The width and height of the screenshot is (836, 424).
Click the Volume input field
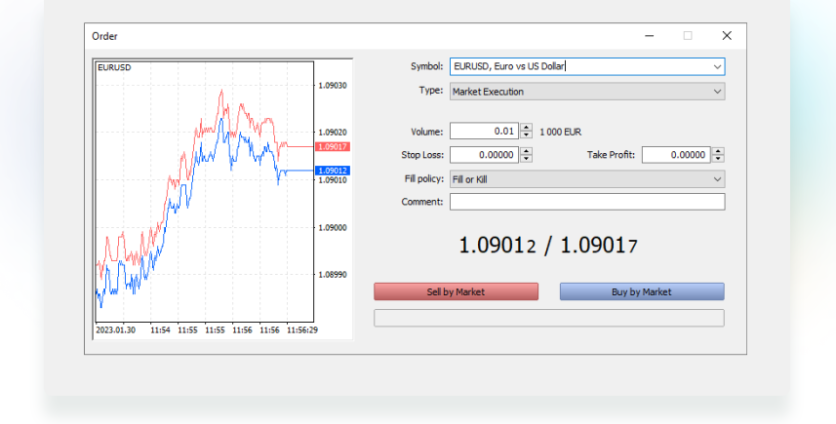click(483, 131)
